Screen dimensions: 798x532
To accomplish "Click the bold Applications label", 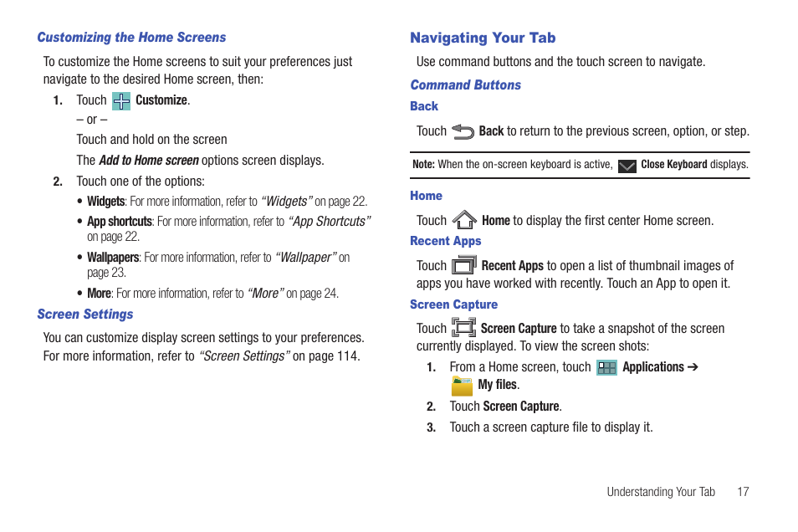I will [x=653, y=367].
